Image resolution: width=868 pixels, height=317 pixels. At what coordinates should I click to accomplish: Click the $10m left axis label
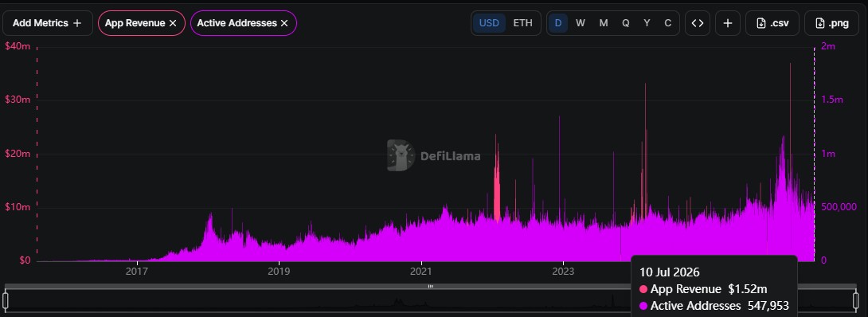coord(18,207)
